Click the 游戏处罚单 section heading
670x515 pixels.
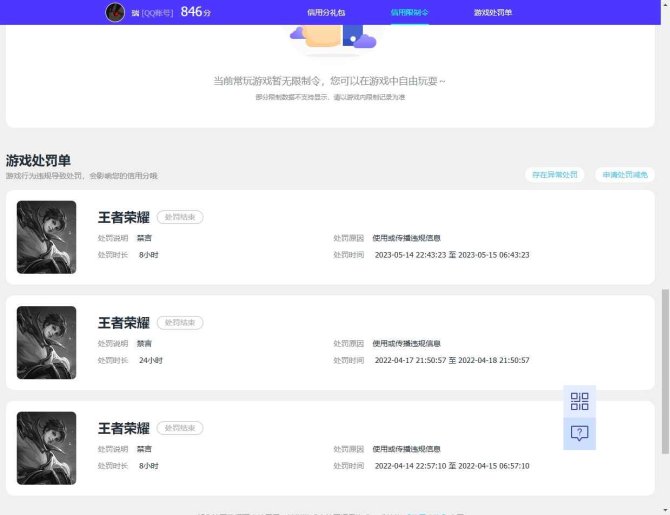click(x=38, y=160)
